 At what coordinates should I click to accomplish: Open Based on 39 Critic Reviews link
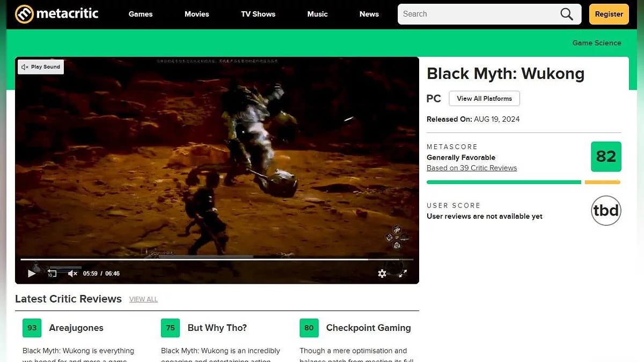tap(472, 168)
